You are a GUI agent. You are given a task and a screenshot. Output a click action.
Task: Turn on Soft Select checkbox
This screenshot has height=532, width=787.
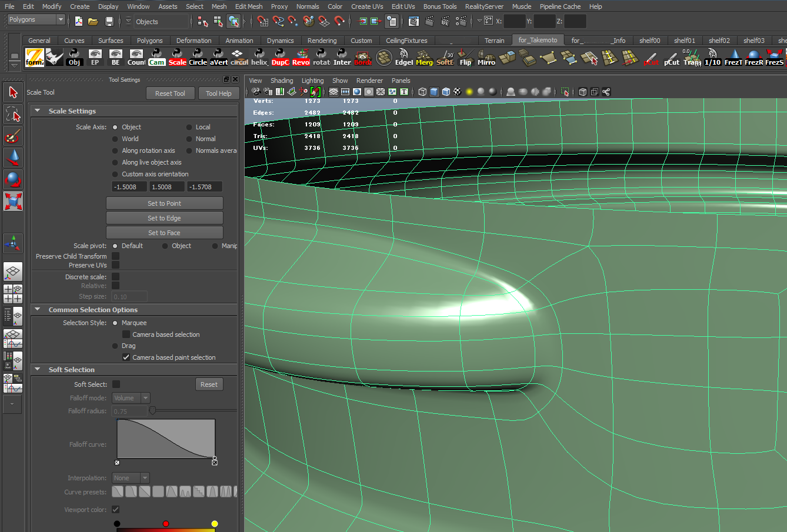coord(116,384)
